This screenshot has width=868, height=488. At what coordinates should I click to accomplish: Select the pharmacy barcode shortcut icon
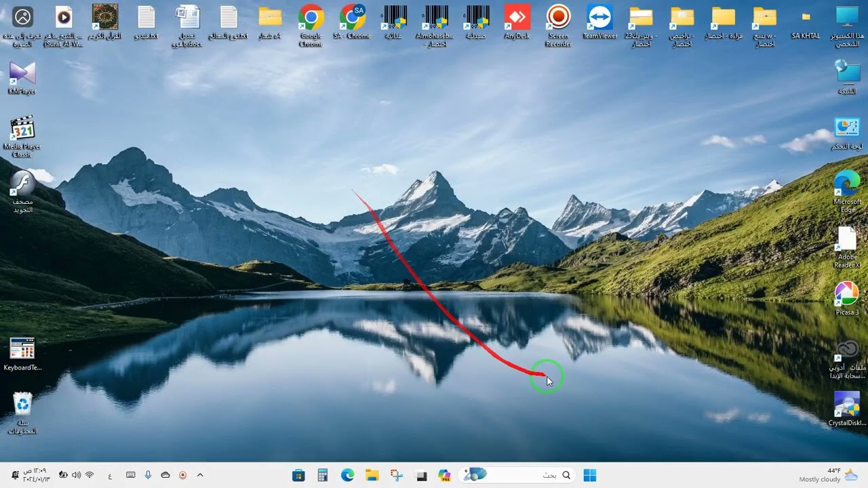476,22
